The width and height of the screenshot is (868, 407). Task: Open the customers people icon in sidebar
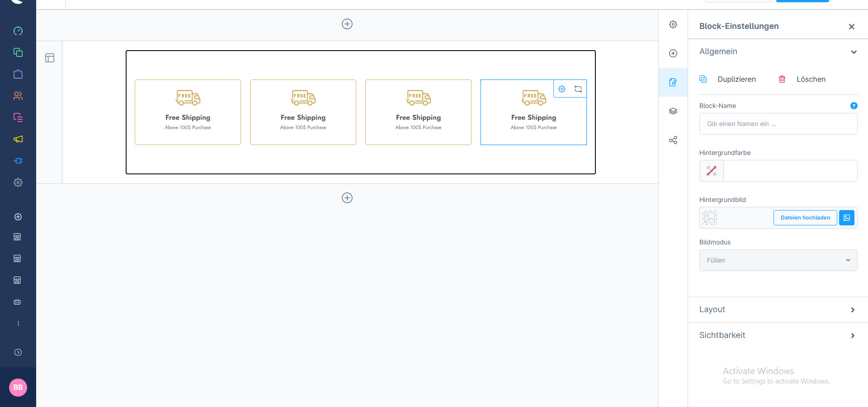(18, 96)
